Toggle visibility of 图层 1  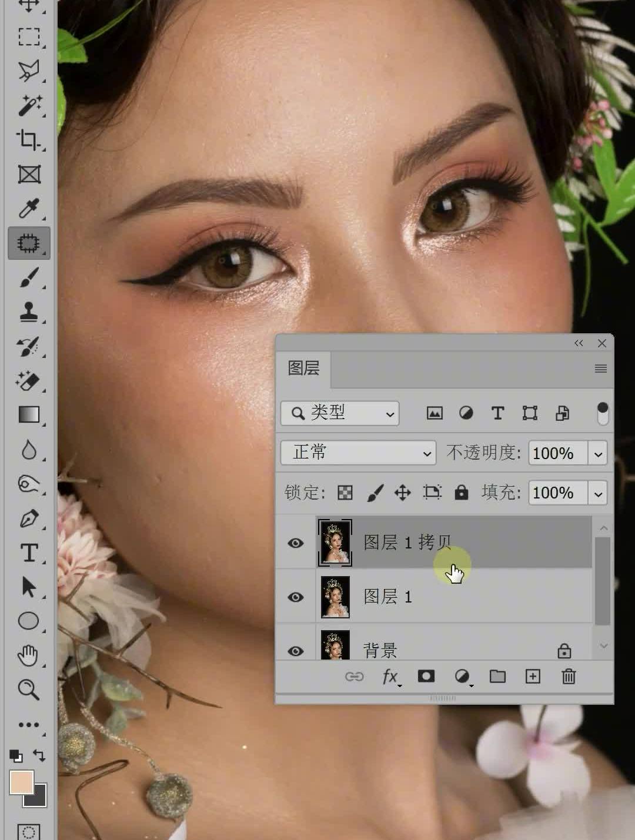[x=296, y=597]
